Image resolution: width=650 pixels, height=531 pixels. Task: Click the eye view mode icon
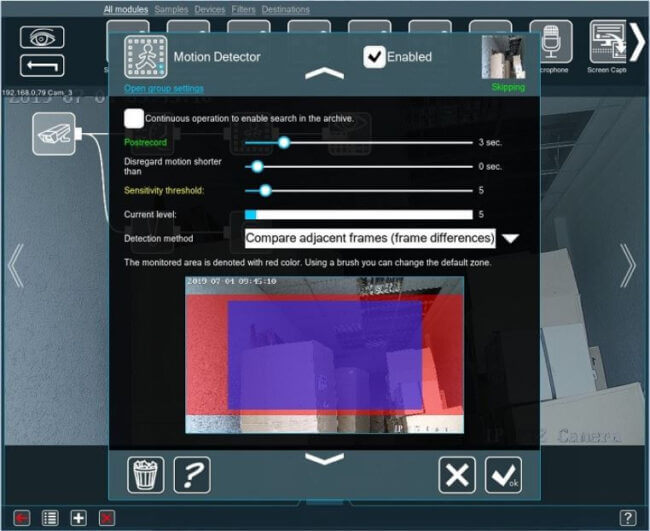coord(42,37)
